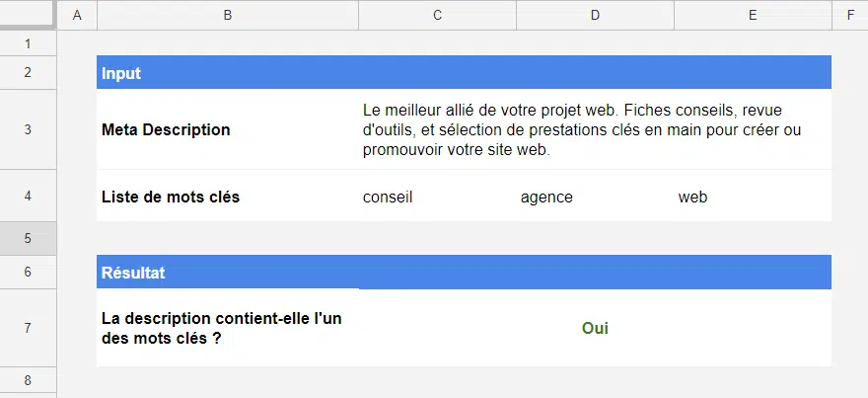Image resolution: width=868 pixels, height=398 pixels.
Task: Select row 1 header
Action: pos(28,43)
